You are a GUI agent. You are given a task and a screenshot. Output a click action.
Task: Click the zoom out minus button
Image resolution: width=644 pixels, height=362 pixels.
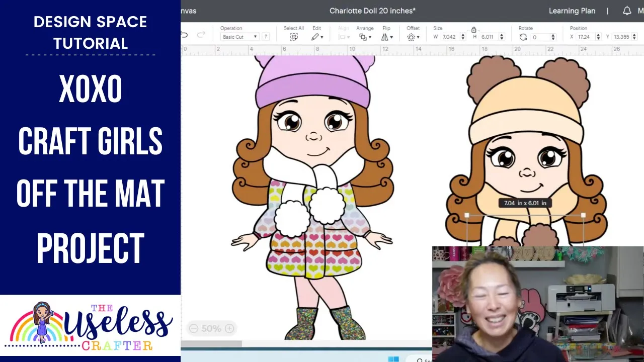coord(194,329)
